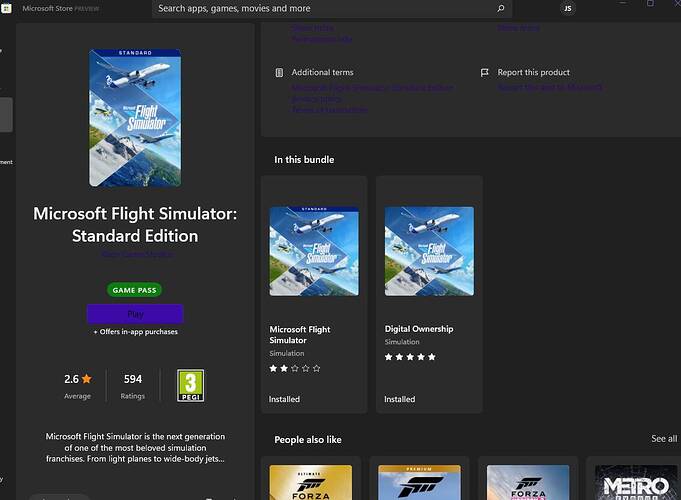The image size is (681, 500).
Task: Click the Standard Edition cover art
Action: 135,118
